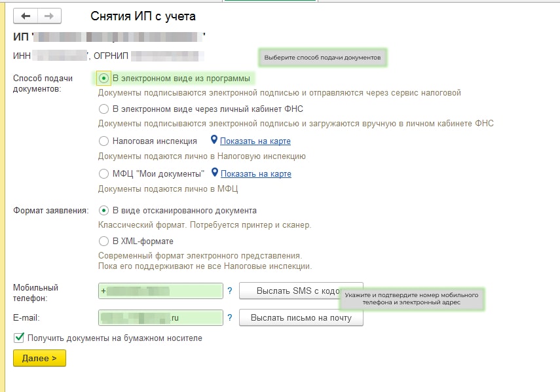Select "В электронном виде из программы" option
The image size is (560, 392).
[x=103, y=79]
